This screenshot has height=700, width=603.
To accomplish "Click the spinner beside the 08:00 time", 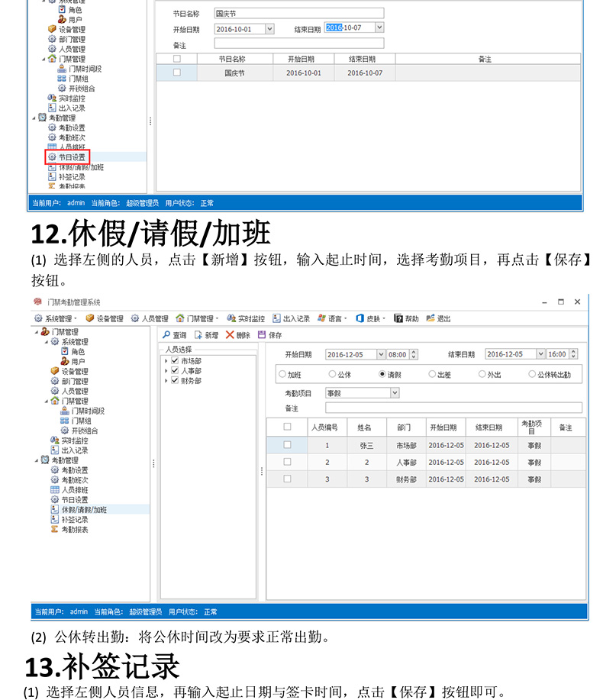I will tap(414, 354).
